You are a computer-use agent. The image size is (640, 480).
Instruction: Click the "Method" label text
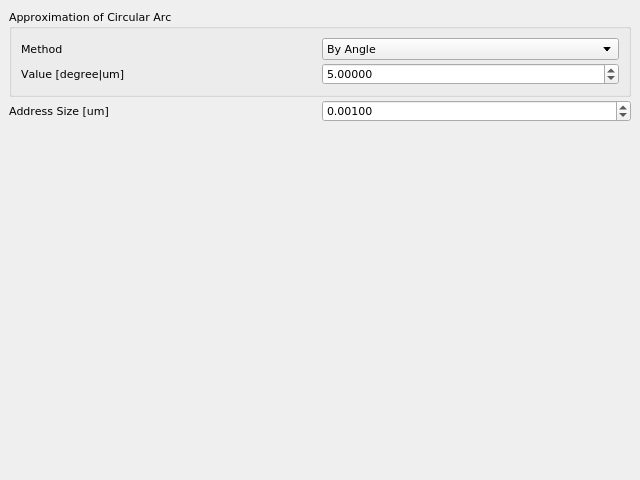(42, 49)
